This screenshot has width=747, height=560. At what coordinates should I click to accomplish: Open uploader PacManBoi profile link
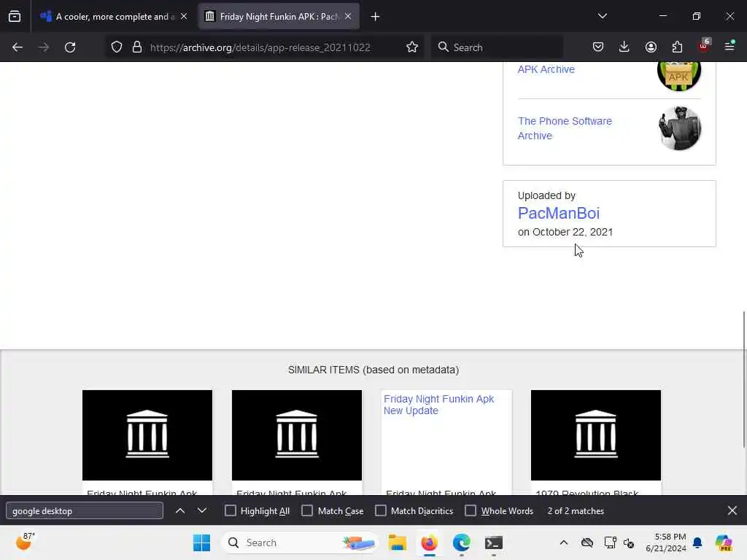[558, 214]
